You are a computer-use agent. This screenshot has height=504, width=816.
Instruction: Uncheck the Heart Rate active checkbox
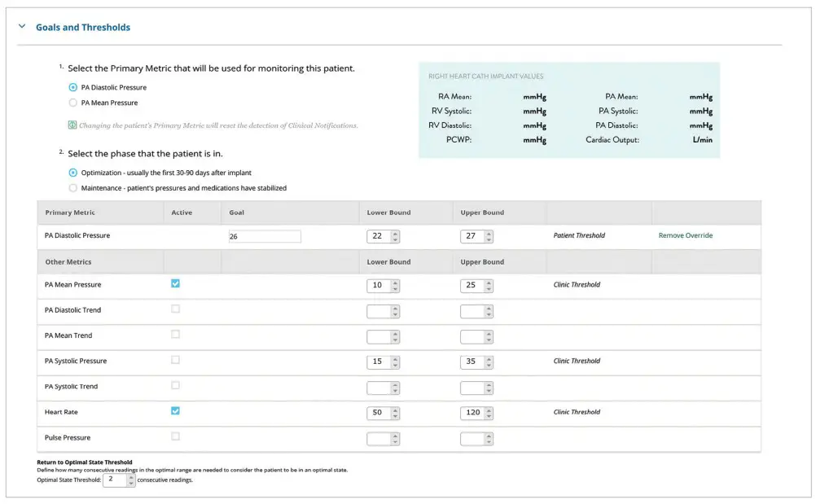tap(175, 411)
